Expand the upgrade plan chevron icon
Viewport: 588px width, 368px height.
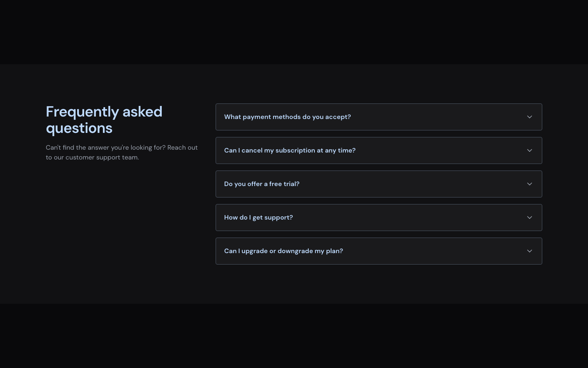pos(530,251)
